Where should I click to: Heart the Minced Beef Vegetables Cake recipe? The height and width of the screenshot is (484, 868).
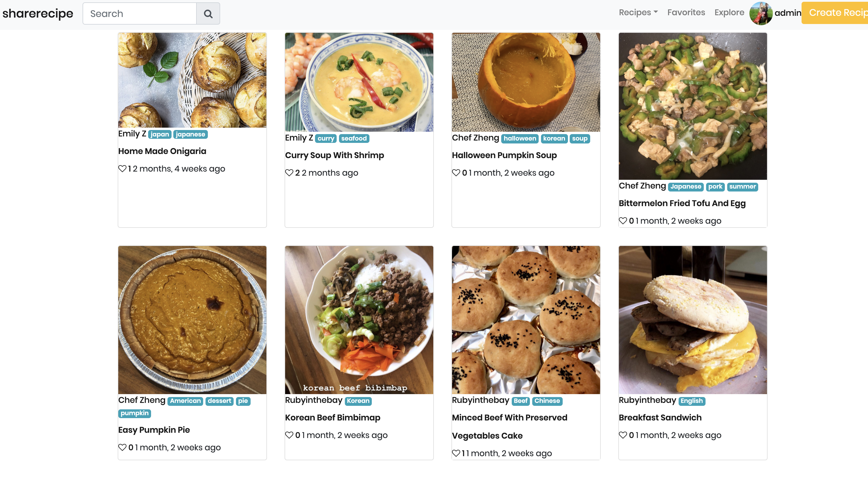[x=456, y=453]
